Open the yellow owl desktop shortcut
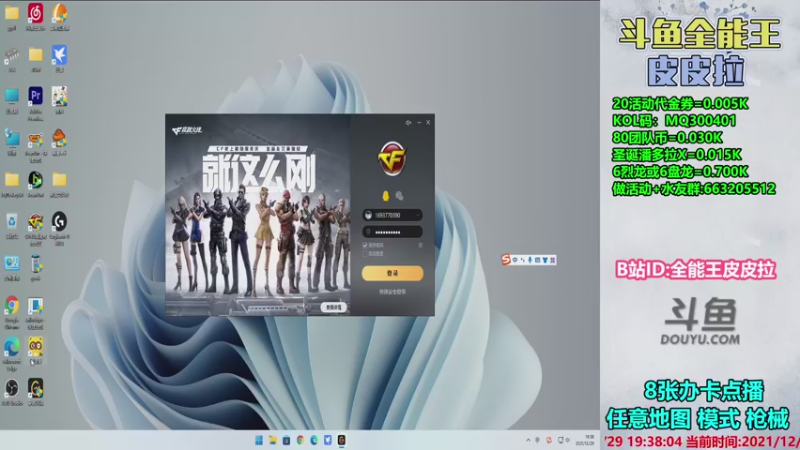Image resolution: width=800 pixels, height=450 pixels. [35, 347]
